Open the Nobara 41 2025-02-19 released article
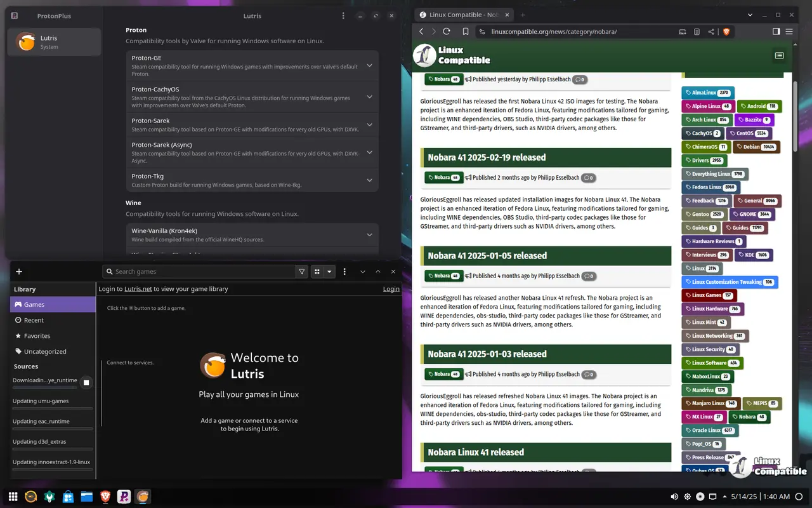This screenshot has width=812, height=508. pos(487,157)
